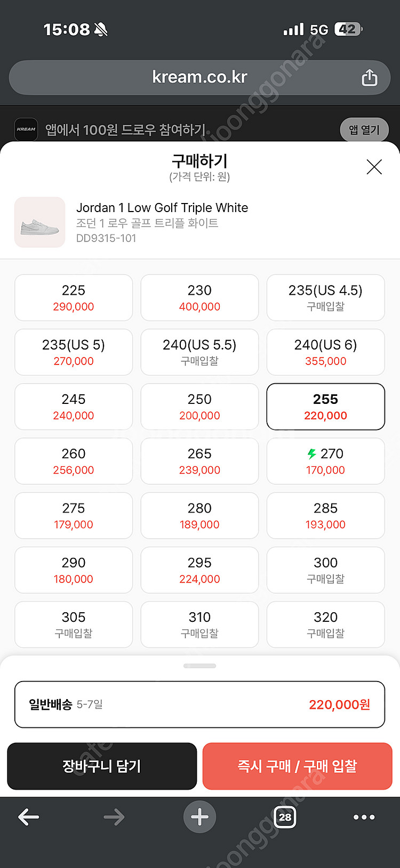The width and height of the screenshot is (400, 868).
Task: Choose size 250 priced 200,000
Action: click(x=199, y=407)
